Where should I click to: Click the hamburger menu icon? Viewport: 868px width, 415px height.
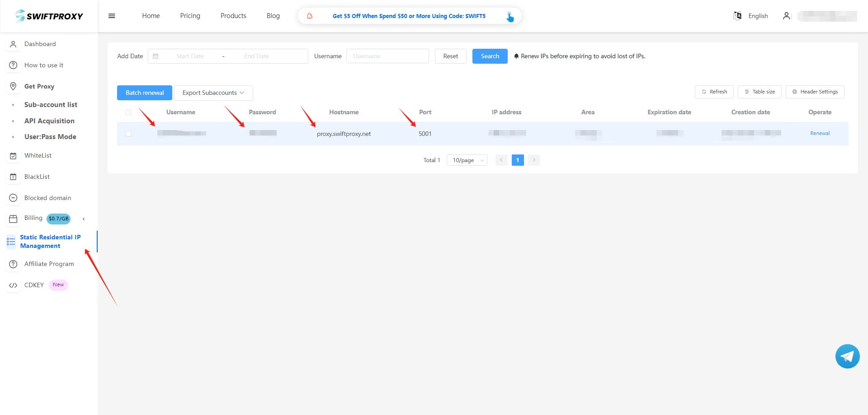click(112, 16)
